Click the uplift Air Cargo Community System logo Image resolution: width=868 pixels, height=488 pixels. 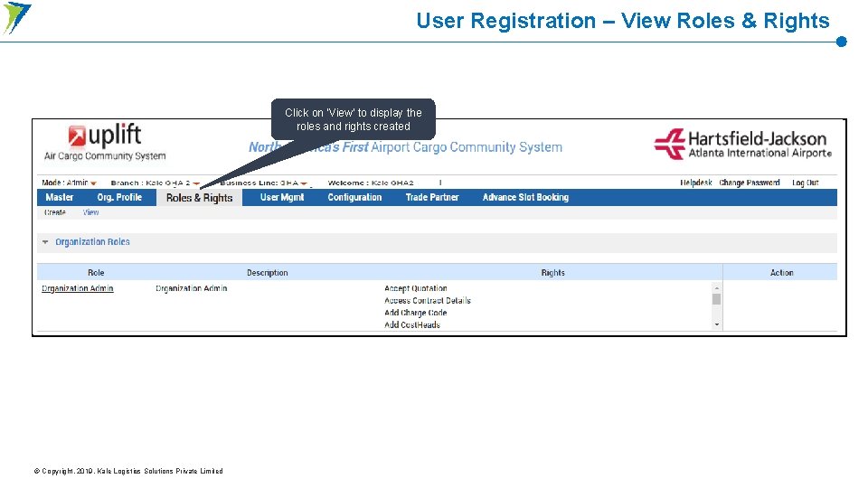[x=105, y=142]
